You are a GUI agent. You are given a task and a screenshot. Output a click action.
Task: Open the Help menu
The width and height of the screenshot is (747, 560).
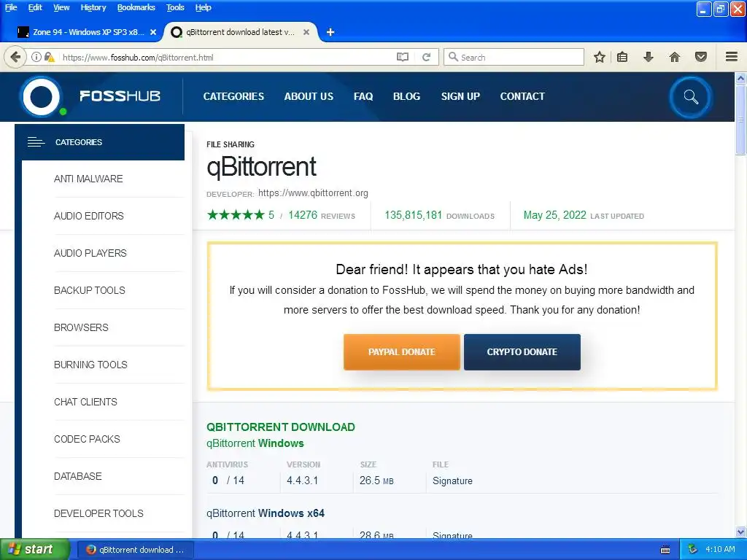[203, 7]
